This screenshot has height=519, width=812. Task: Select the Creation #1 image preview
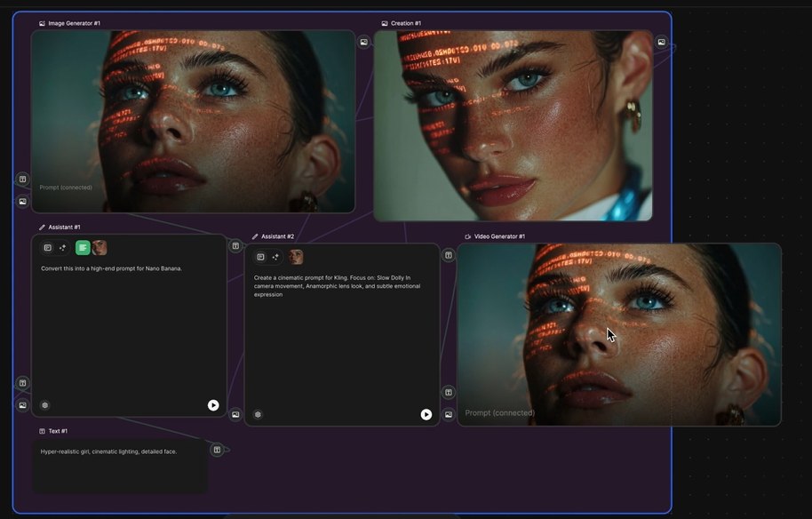tap(513, 125)
